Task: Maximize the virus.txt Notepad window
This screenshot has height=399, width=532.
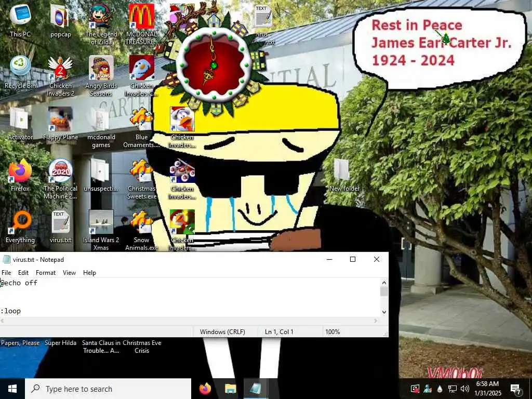Action: 353,259
